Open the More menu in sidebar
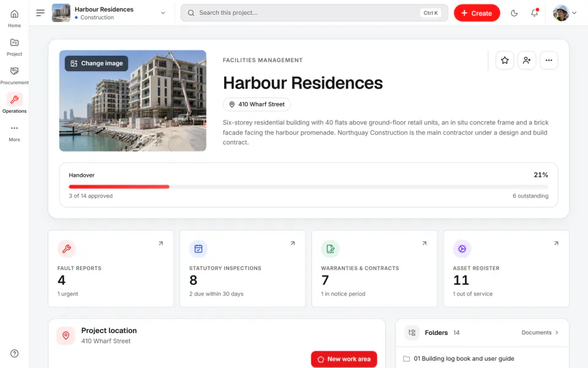The width and height of the screenshot is (588, 368). pyautogui.click(x=14, y=132)
